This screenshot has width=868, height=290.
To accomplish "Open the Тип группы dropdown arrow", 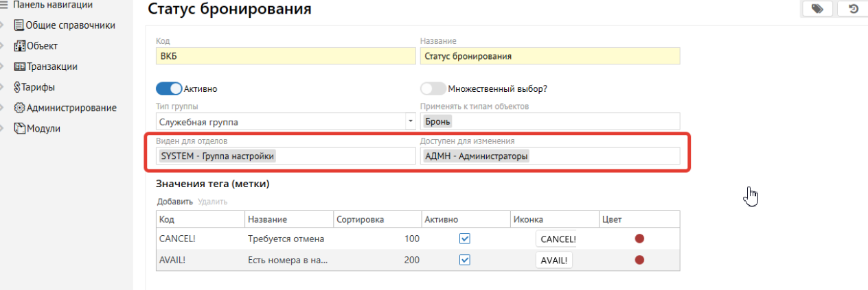I will point(411,121).
